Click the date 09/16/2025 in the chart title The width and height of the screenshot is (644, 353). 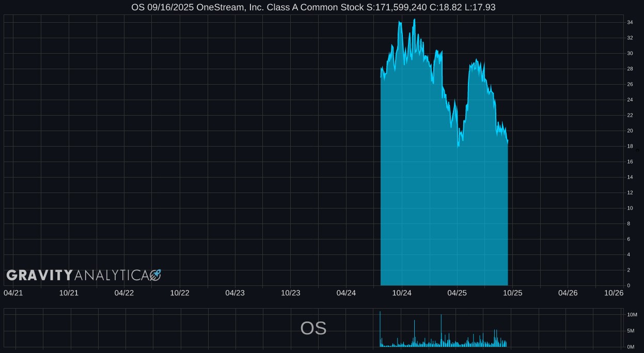[x=169, y=7]
